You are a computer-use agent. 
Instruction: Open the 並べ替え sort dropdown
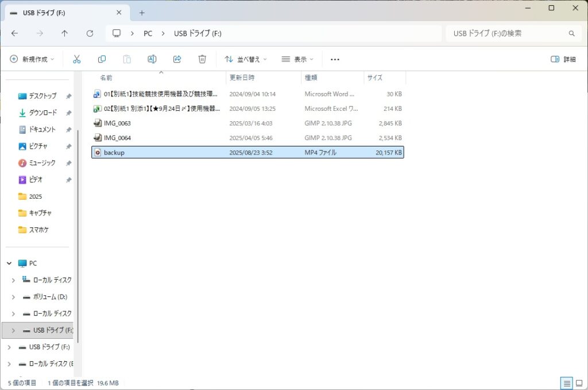point(245,59)
